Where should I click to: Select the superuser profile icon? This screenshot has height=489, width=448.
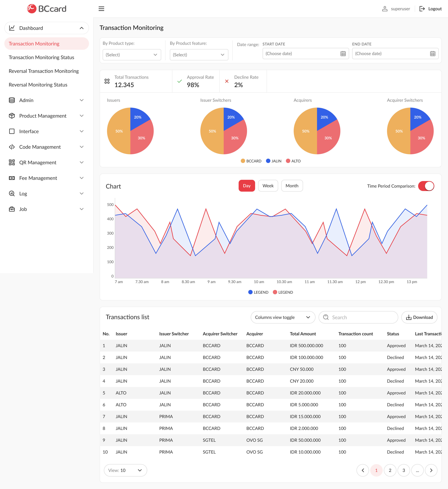click(385, 9)
